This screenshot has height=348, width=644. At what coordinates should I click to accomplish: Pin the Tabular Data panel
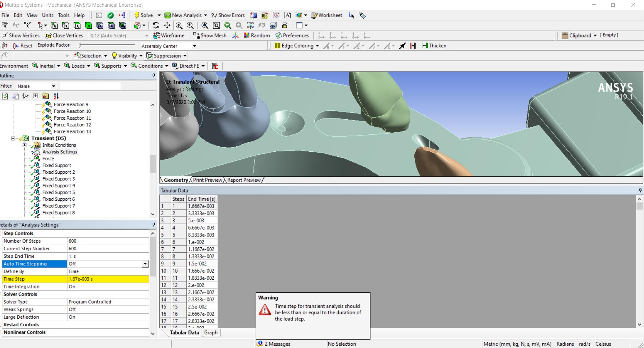640,191
